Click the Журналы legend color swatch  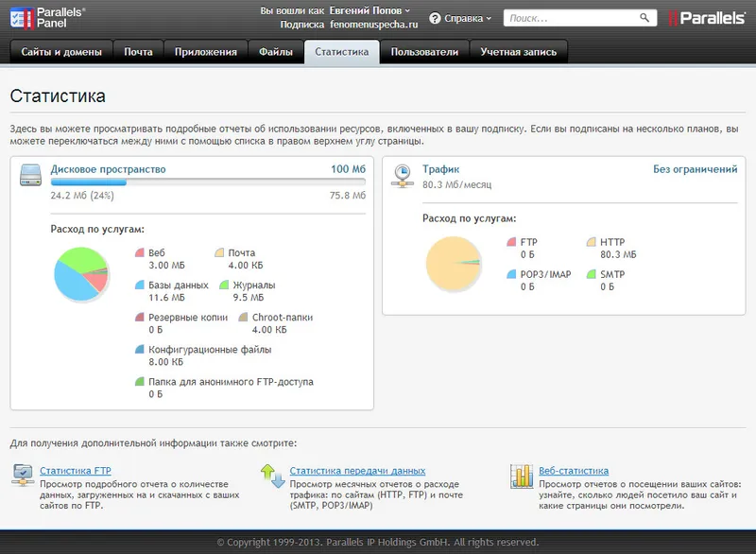point(224,285)
